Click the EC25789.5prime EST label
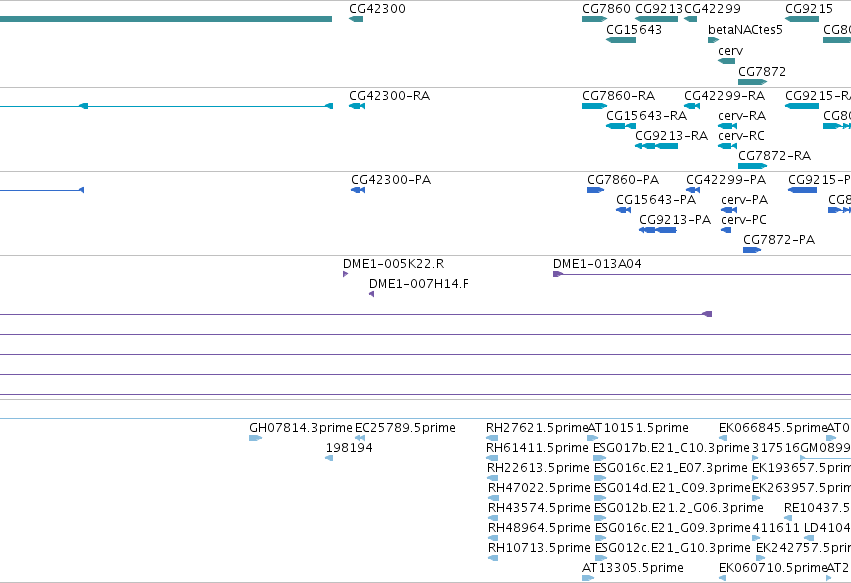Viewport: 851px width, 583px height. click(405, 428)
